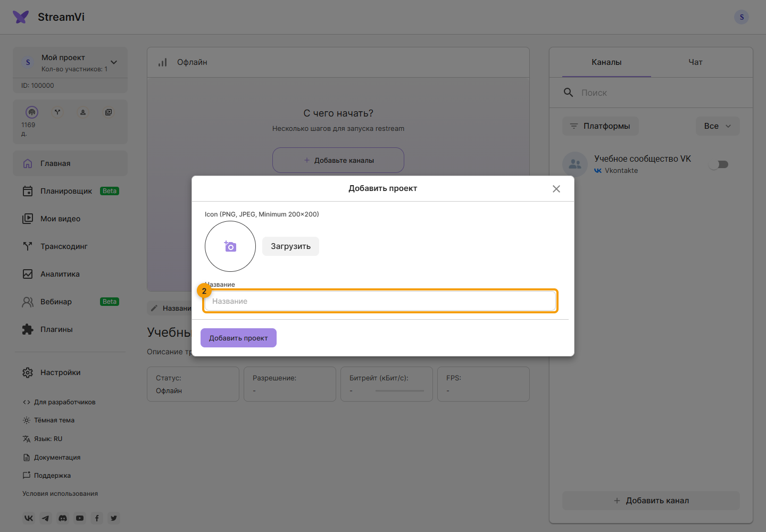
Task: Open the Twitter social link icon
Action: (114, 518)
